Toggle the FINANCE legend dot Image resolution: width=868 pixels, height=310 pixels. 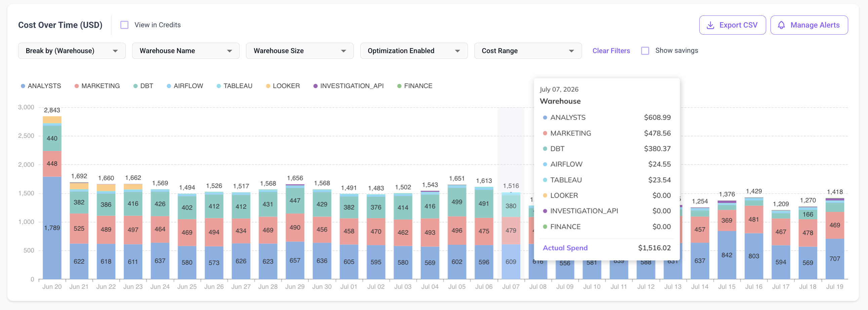(399, 86)
